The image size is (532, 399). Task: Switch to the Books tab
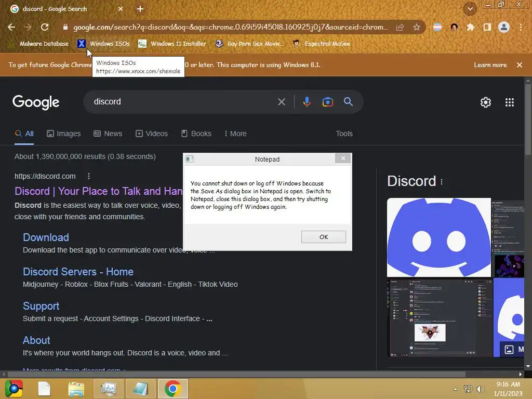196,134
